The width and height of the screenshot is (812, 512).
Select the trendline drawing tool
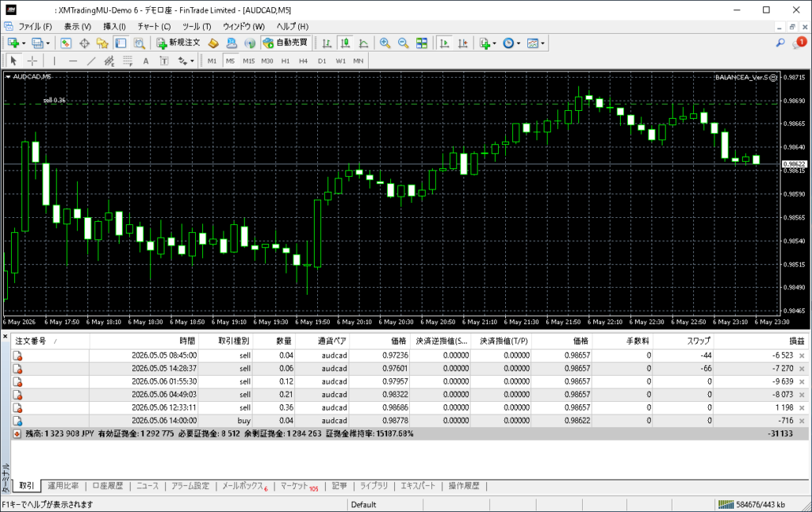tap(91, 60)
